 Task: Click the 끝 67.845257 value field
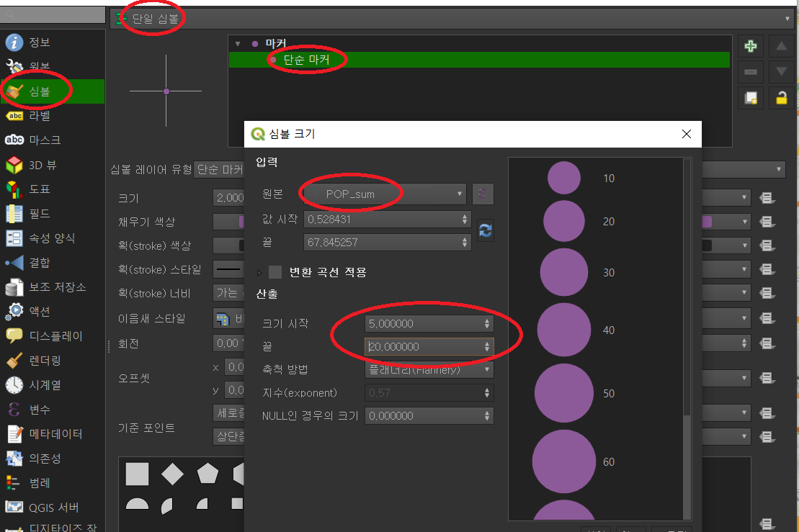388,243
